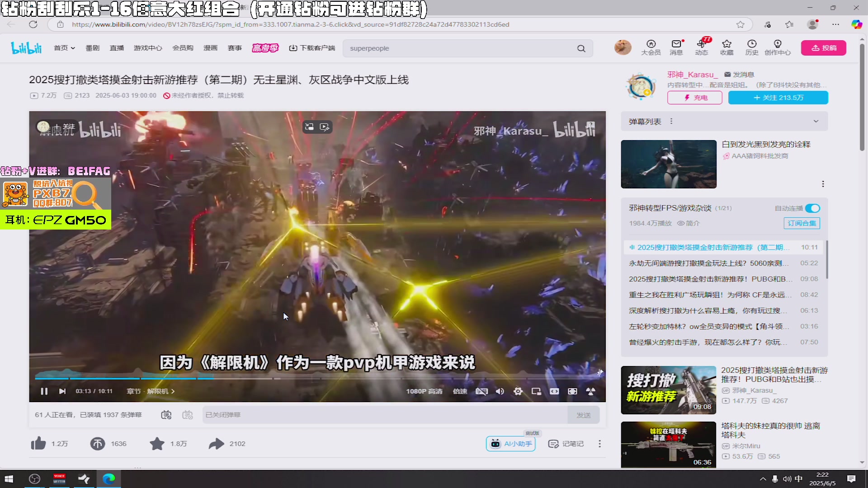
Task: Play 永劫无间端游搜打撤 playlist item
Action: (x=723, y=263)
